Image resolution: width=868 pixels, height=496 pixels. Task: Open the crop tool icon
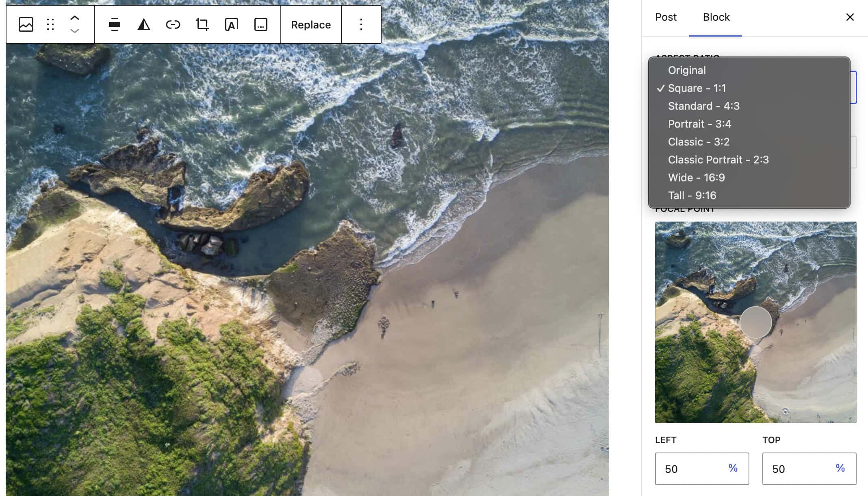point(202,24)
